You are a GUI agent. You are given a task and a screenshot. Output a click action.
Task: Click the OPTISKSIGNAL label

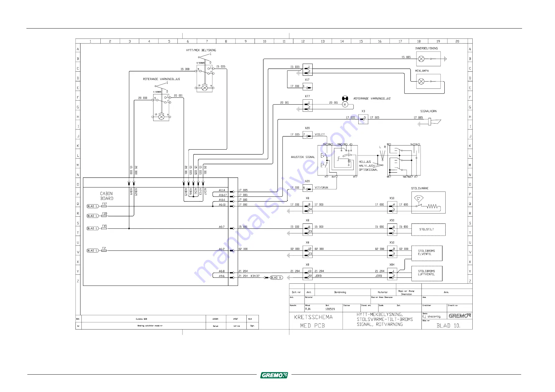(368, 170)
